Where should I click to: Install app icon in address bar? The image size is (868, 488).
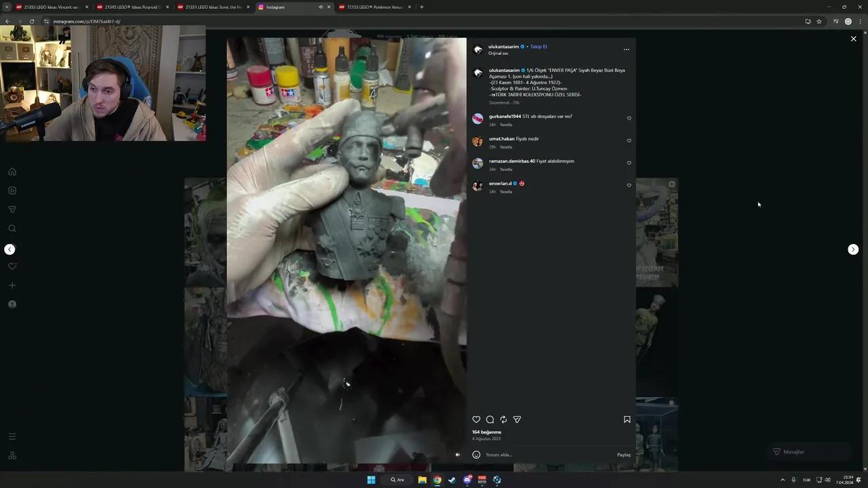[808, 22]
